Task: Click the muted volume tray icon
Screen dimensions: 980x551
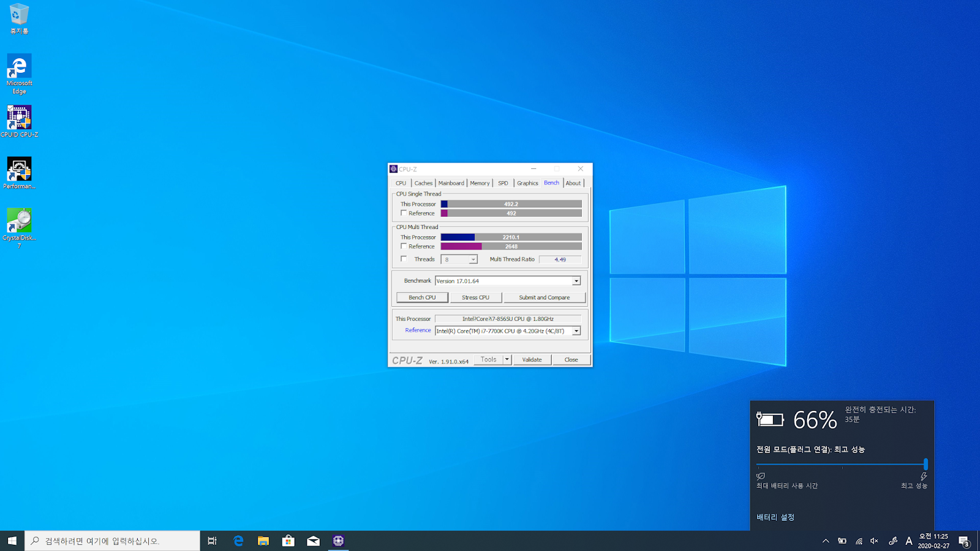Action: [x=875, y=541]
